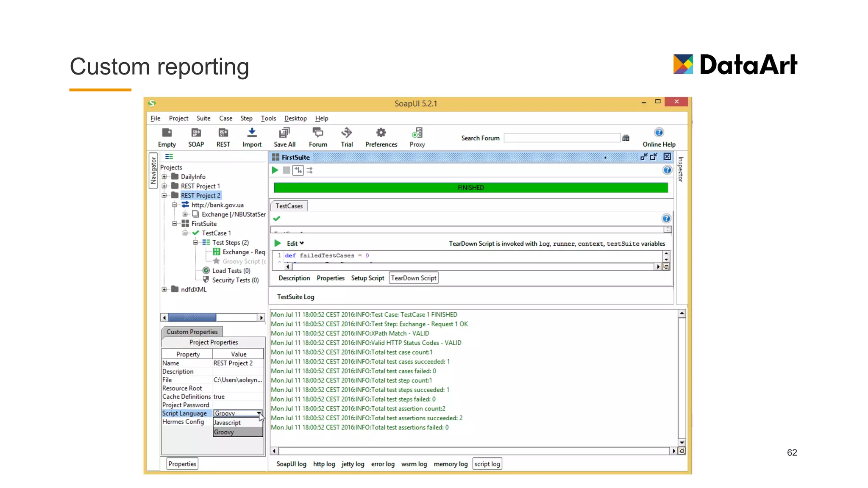Open the Tools menu

(268, 119)
